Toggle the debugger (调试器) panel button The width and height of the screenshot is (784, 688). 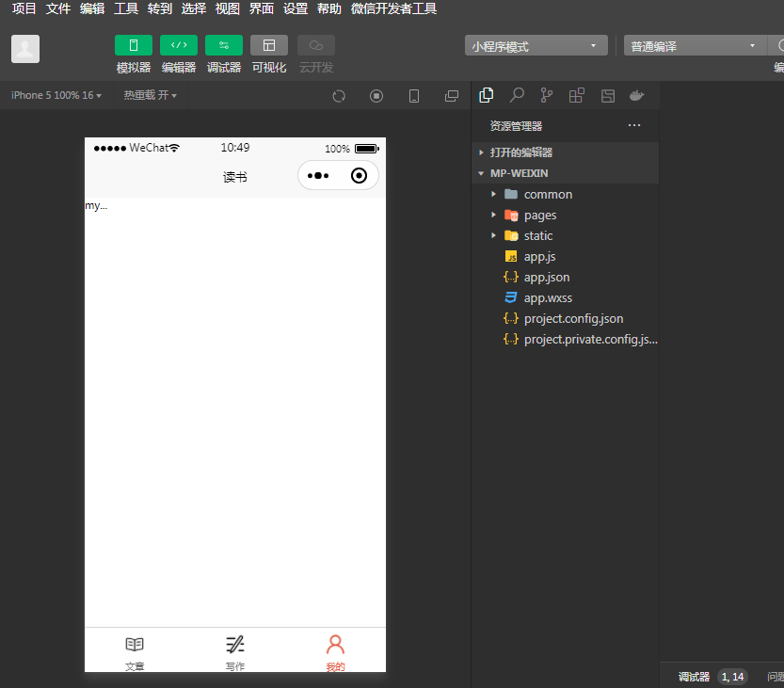click(223, 45)
